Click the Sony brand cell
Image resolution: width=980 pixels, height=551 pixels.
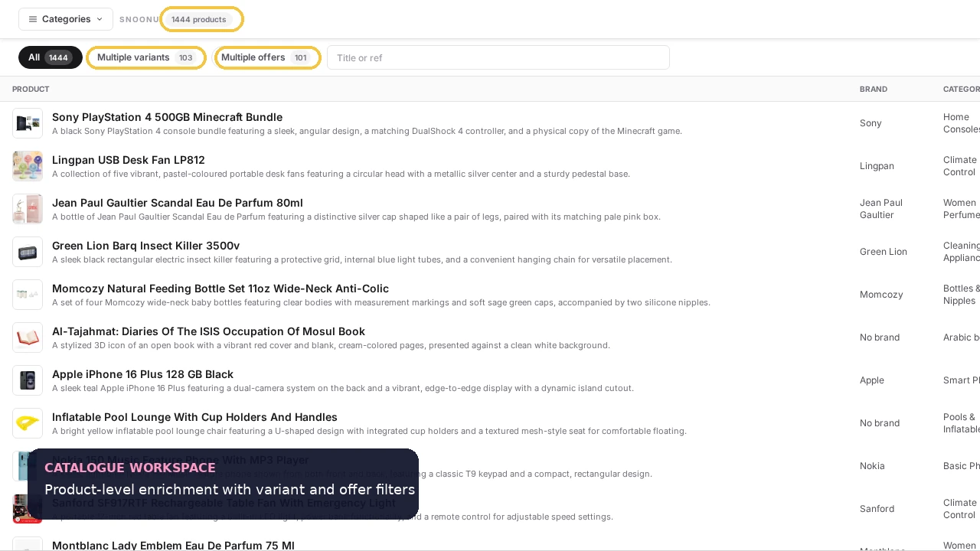coord(871,123)
